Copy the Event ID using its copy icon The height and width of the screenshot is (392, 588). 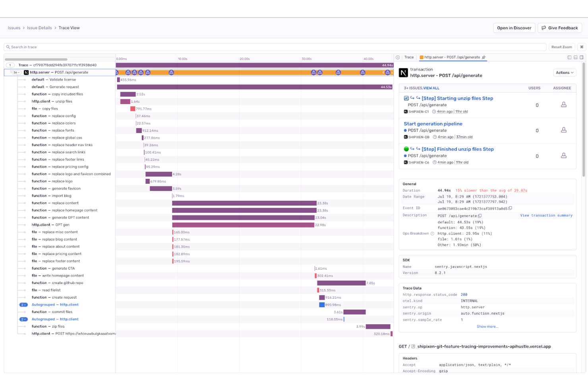point(510,208)
